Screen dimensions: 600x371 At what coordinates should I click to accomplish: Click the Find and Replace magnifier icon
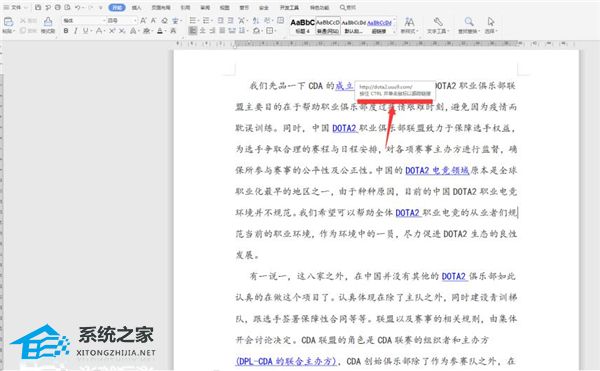coord(469,21)
